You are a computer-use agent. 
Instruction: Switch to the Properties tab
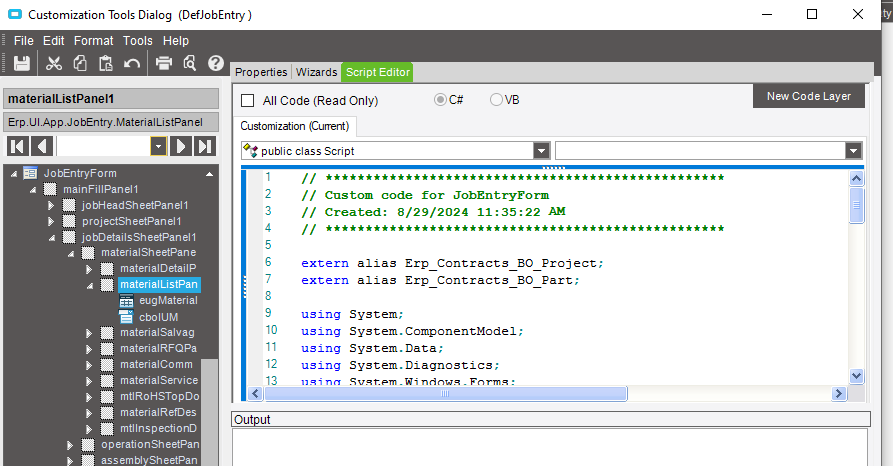point(261,72)
